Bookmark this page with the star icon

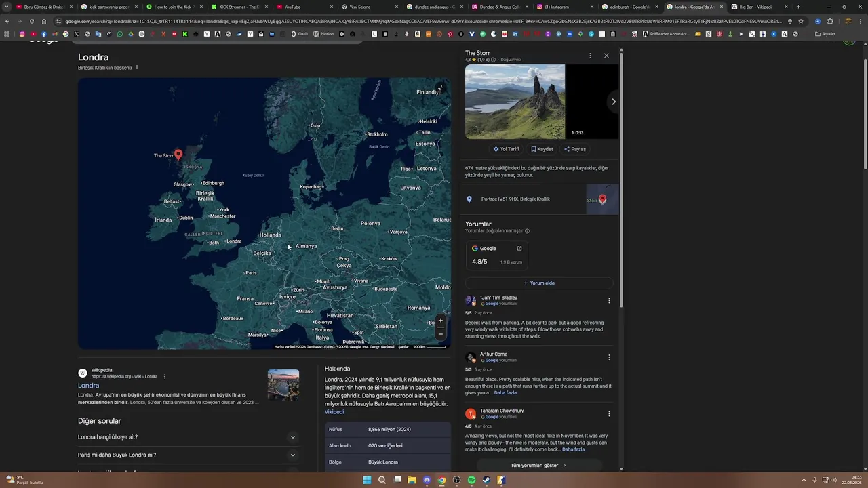click(801, 21)
